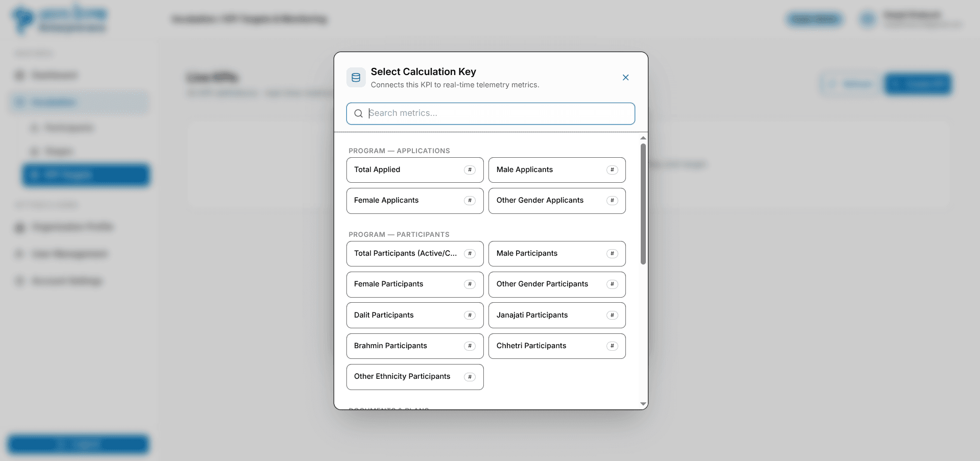The width and height of the screenshot is (980, 461).
Task: Choose the Male Applicants metric
Action: [x=557, y=170]
